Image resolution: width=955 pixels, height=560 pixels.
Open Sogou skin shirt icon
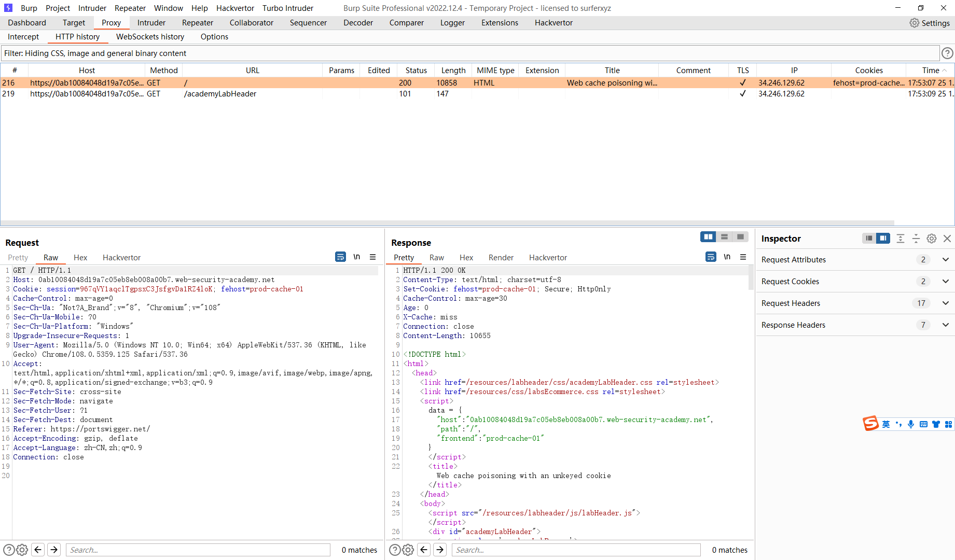pyautogui.click(x=936, y=424)
